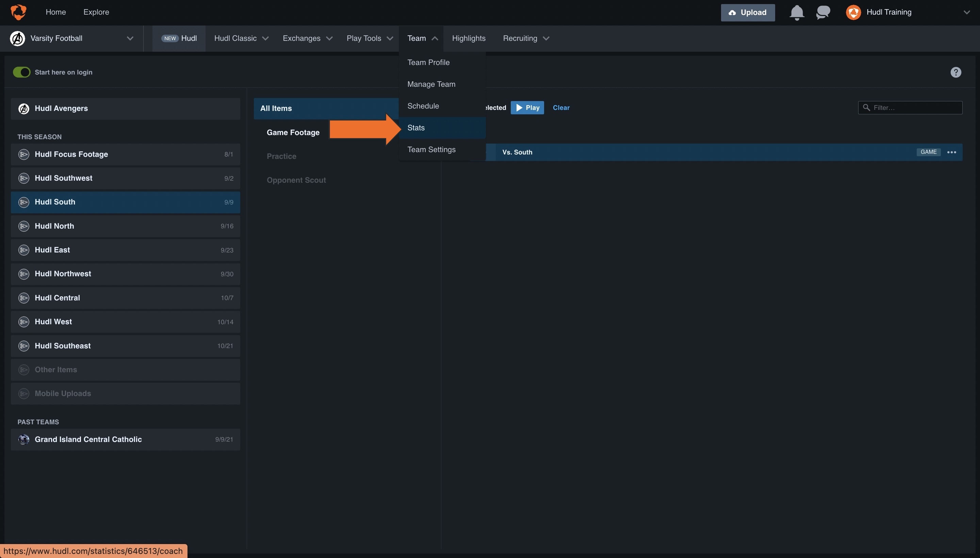This screenshot has width=980, height=558.
Task: Select the Game Footage category
Action: [x=293, y=133]
